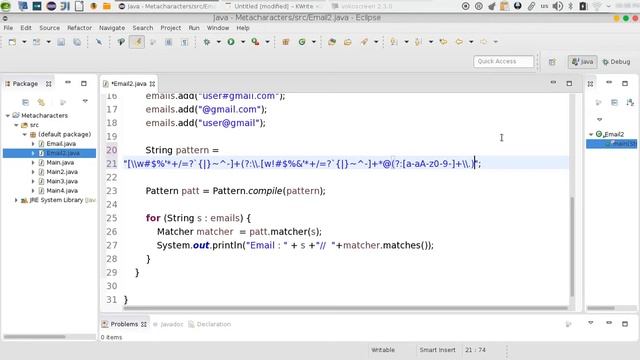
Task: Click the New Java Class green icon
Action: (302, 42)
